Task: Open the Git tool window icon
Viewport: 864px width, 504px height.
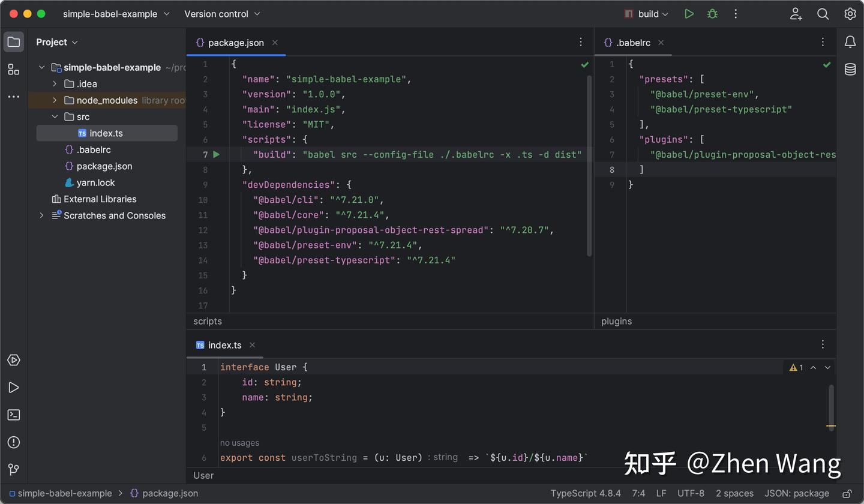Action: [13, 469]
